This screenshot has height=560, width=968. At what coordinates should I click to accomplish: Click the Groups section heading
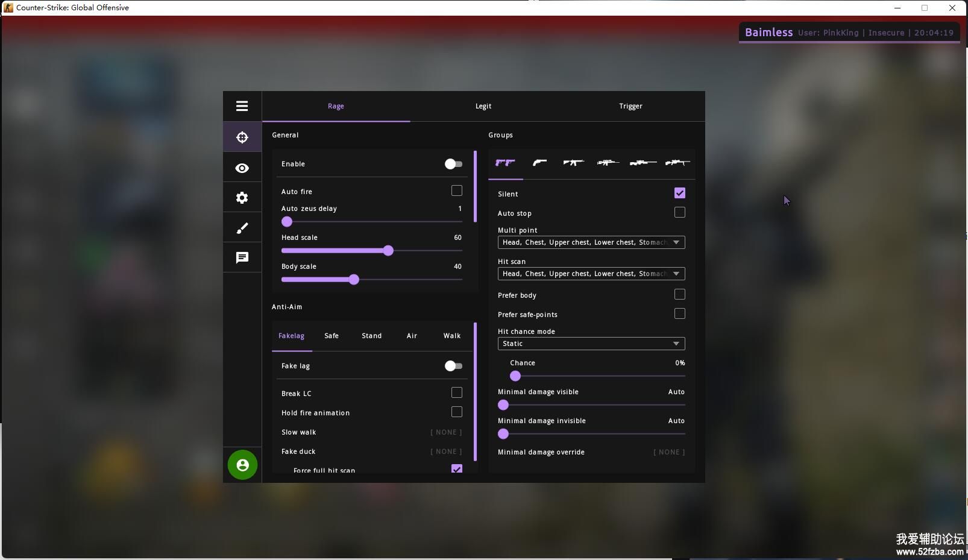pos(501,135)
